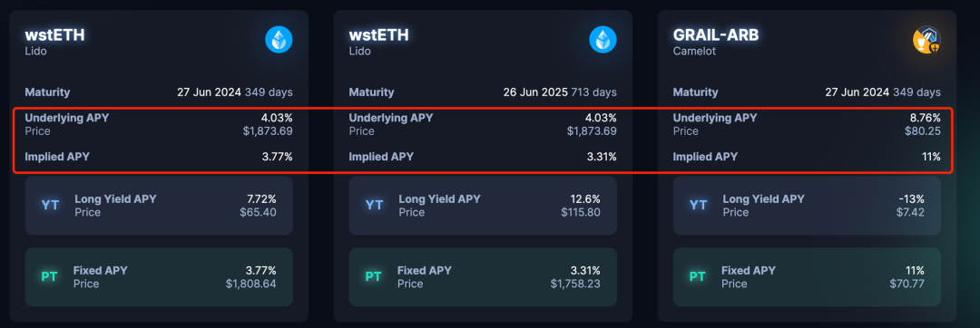This screenshot has width=980, height=328.
Task: Select PT badge in the GRAIL-ARB card
Action: point(698,277)
